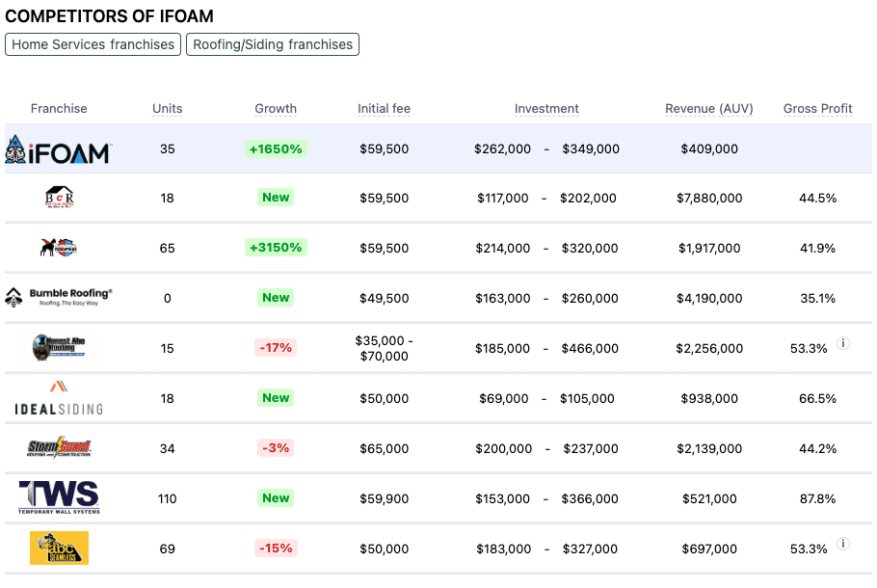Image resolution: width=877 pixels, height=588 pixels.
Task: Click the 41.9% gross profit value
Action: point(817,248)
